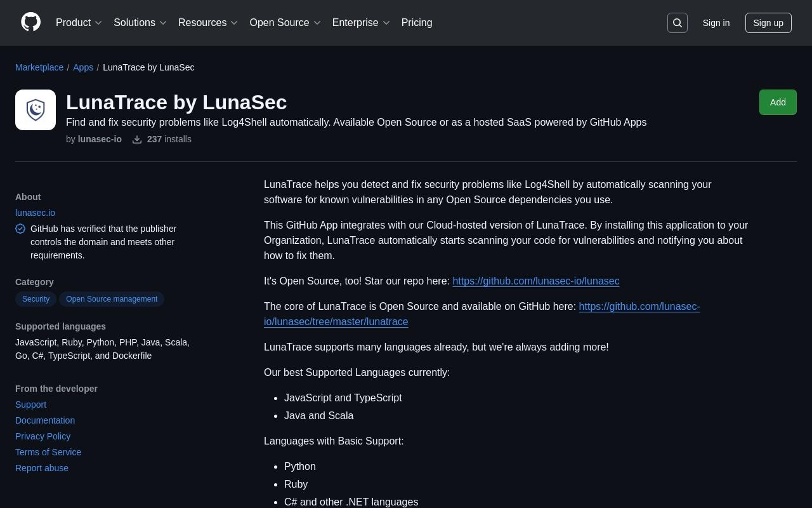
Task: Open the GitHub homepage logo
Action: click(x=31, y=22)
